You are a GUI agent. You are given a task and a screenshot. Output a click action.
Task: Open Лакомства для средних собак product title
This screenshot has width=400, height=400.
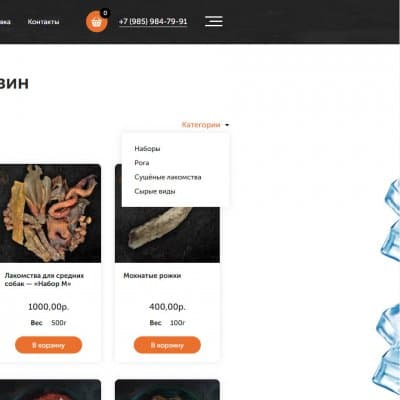[44, 280]
